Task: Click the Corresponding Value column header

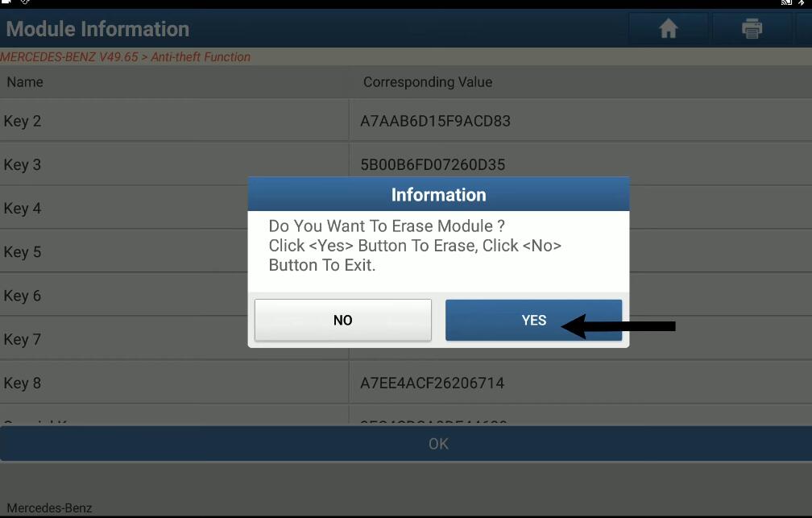Action: 428,82
